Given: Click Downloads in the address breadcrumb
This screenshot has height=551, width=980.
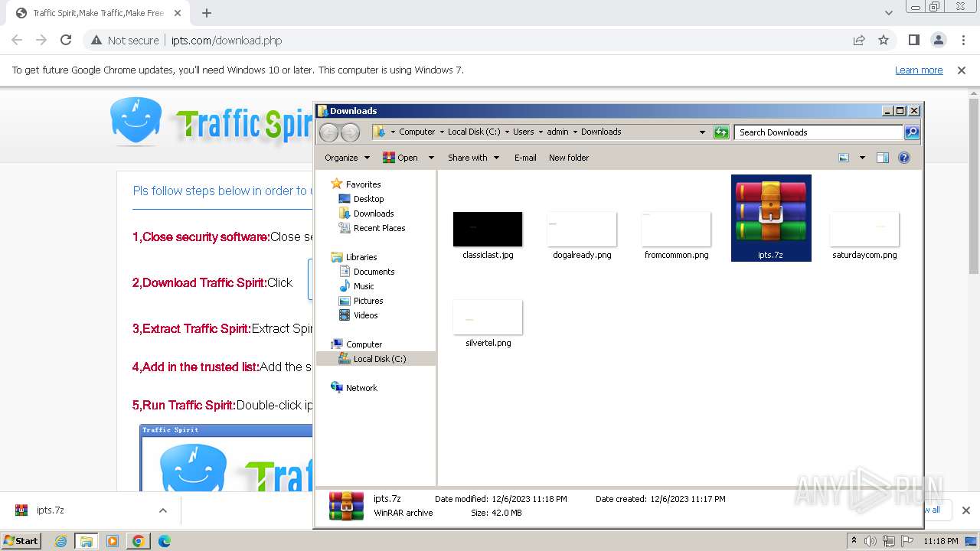Looking at the screenshot, I should [601, 132].
